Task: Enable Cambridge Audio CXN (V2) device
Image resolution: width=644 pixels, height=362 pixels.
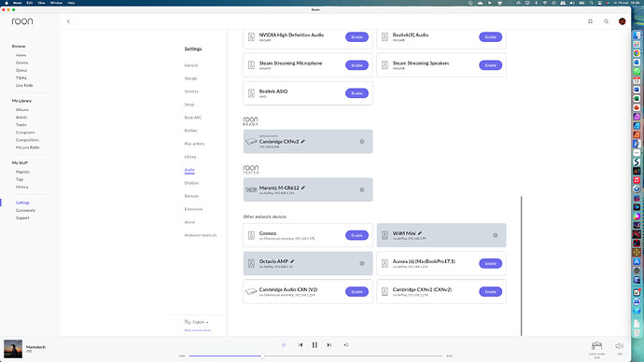Action: (357, 292)
